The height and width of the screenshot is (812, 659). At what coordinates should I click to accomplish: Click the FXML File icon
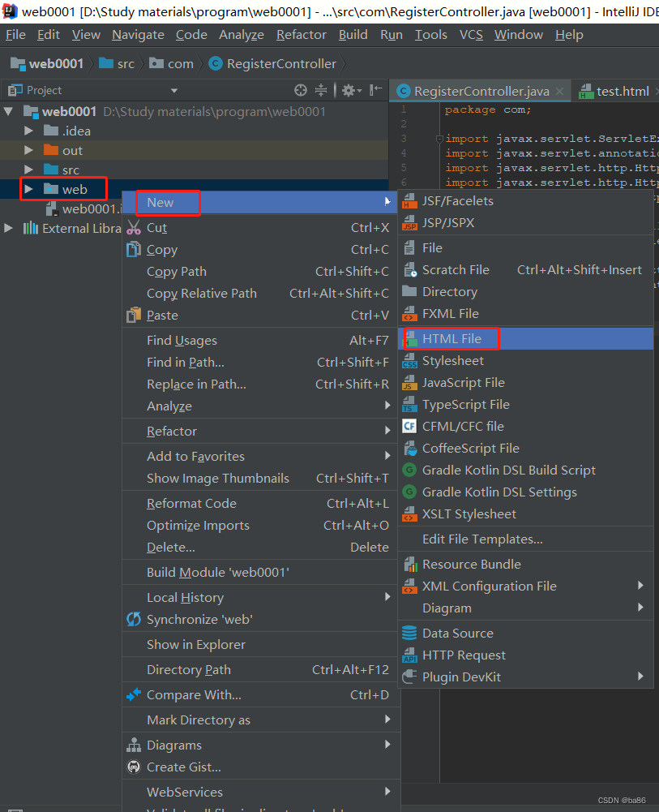point(409,314)
